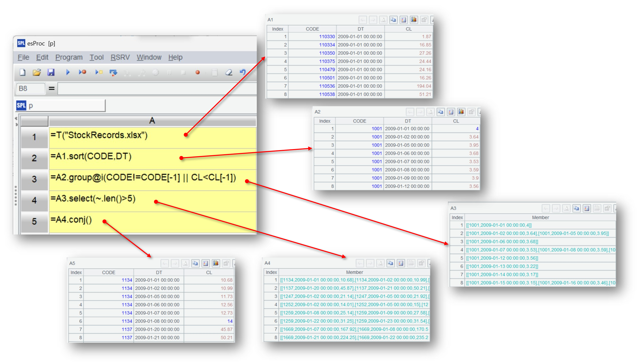
Task: Click the CODE column header in A5 panel
Action: (x=108, y=272)
